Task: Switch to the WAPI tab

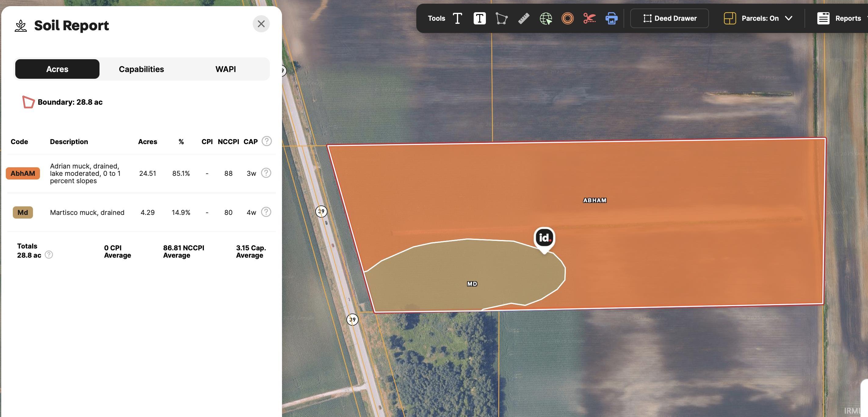Action: click(x=226, y=69)
